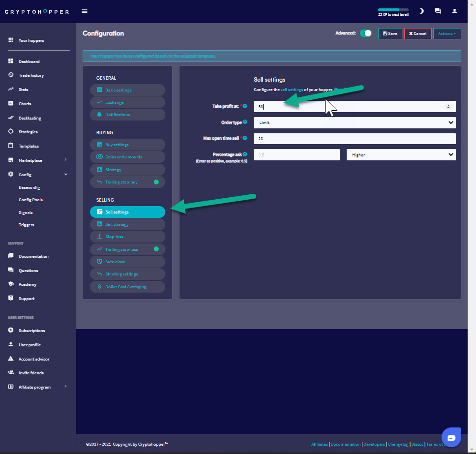Click the help icon beside Take profit
The height and width of the screenshot is (454, 476).
245,106
